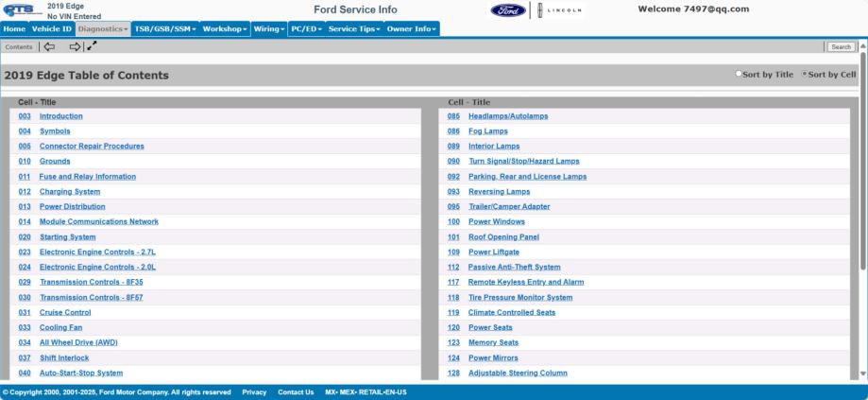The image size is (868, 400).
Task: Open Trailer/Camper Adapter link
Action: point(509,207)
